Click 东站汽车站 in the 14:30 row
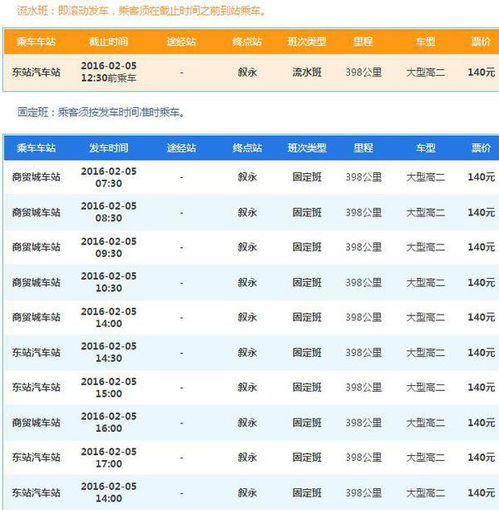Screen dimensions: 499x510 click(x=36, y=353)
